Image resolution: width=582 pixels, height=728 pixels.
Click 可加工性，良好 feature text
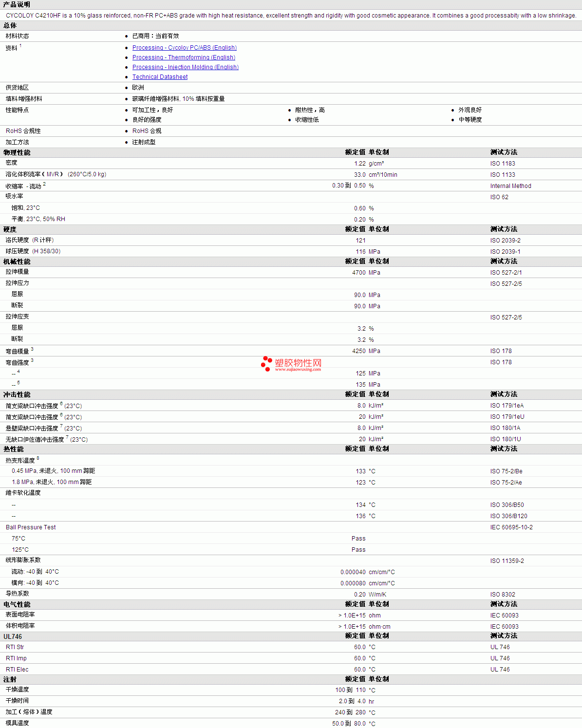click(152, 110)
